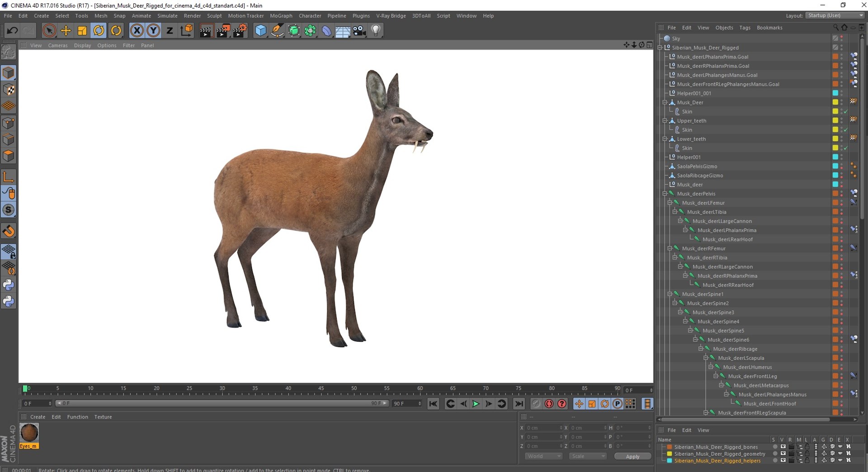Open the World coordinate dropdown
Screen dimensions: 868x472
543,456
